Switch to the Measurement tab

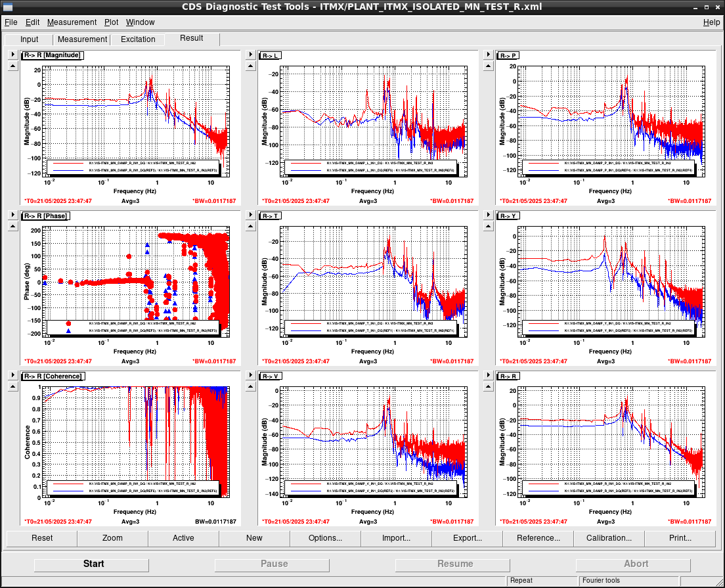click(x=82, y=39)
